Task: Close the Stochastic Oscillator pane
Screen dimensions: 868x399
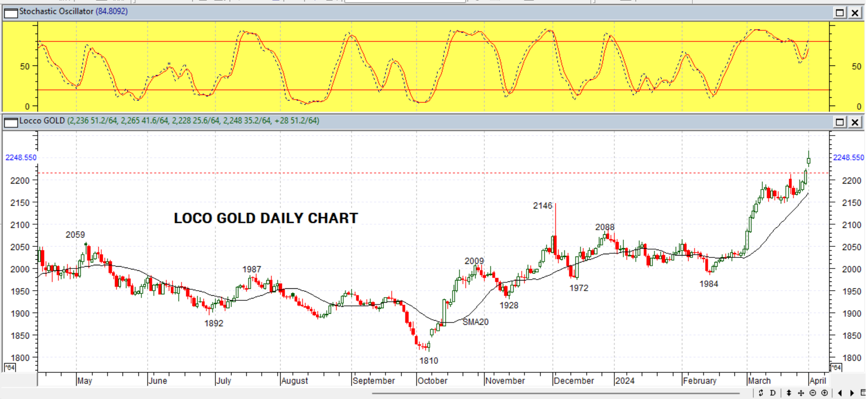Action: (855, 12)
